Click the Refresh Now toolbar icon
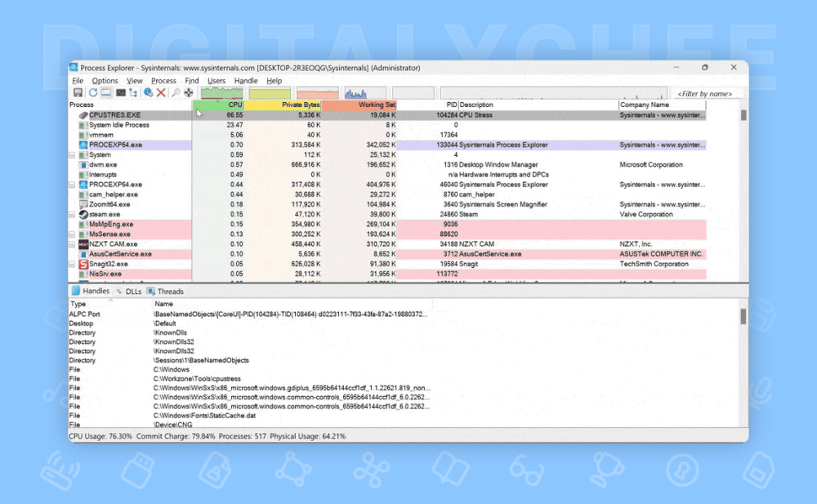 click(x=93, y=93)
